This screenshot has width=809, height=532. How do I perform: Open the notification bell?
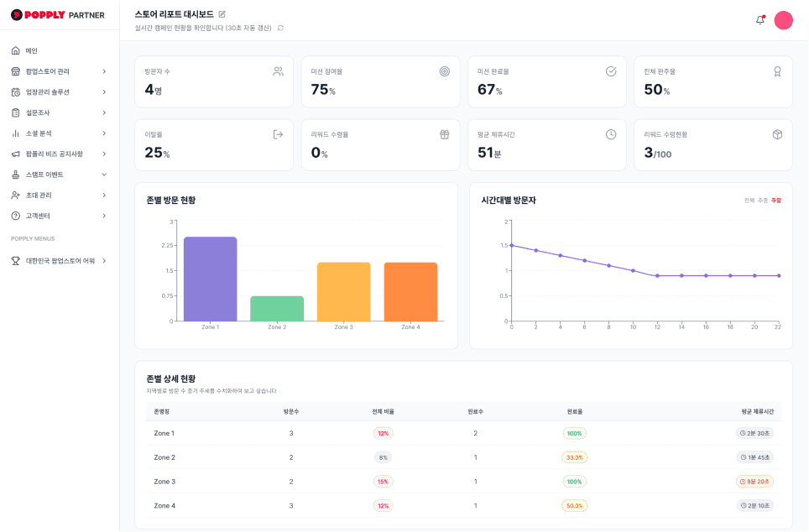click(x=760, y=20)
